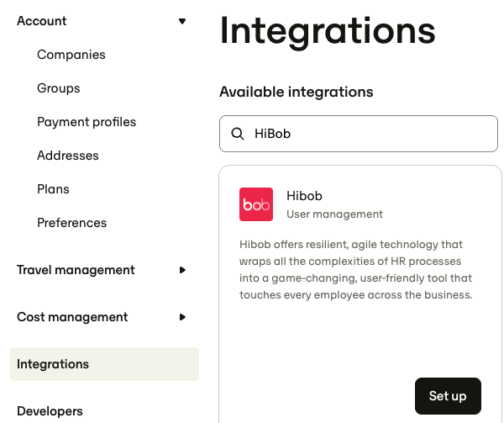Select the Integrations sidebar item
The width and height of the screenshot is (504, 423).
pyautogui.click(x=104, y=364)
